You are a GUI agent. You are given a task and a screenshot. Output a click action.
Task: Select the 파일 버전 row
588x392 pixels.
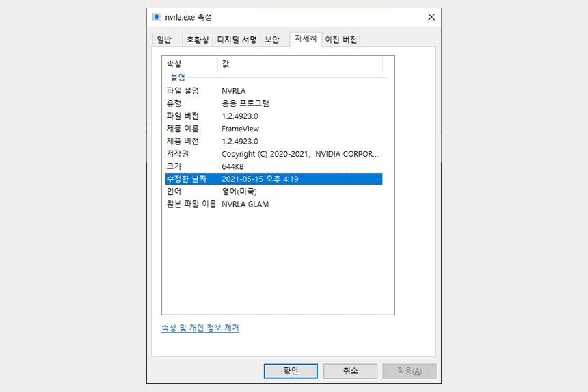click(273, 116)
